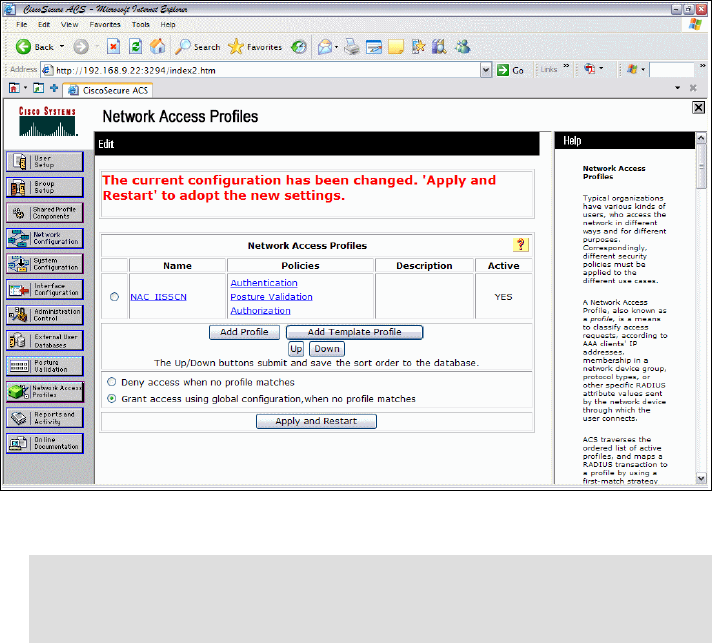
Task: Click the Stop loading icon
Action: [x=113, y=46]
